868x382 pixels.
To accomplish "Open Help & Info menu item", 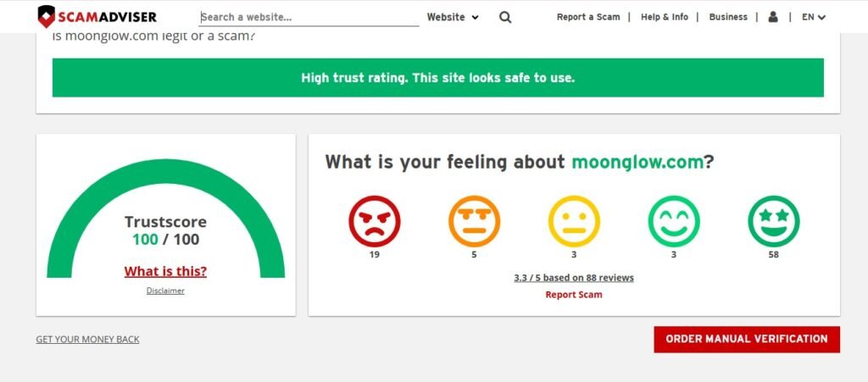I will pos(665,17).
